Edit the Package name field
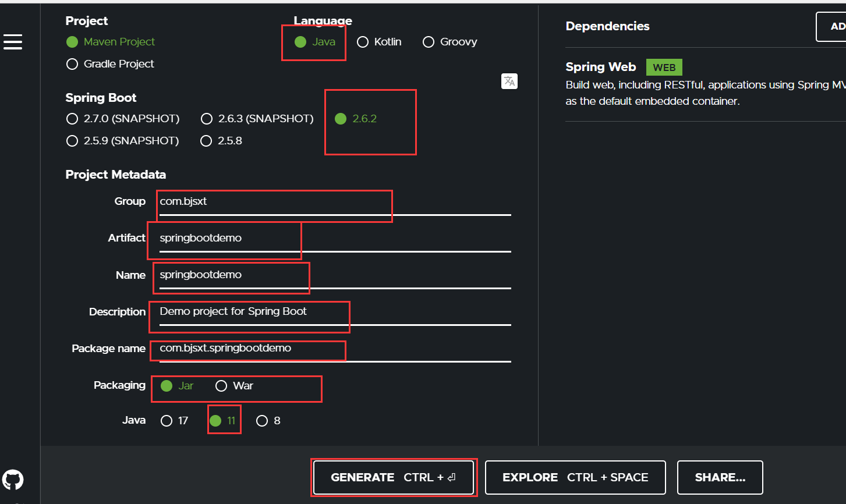 [335, 349]
